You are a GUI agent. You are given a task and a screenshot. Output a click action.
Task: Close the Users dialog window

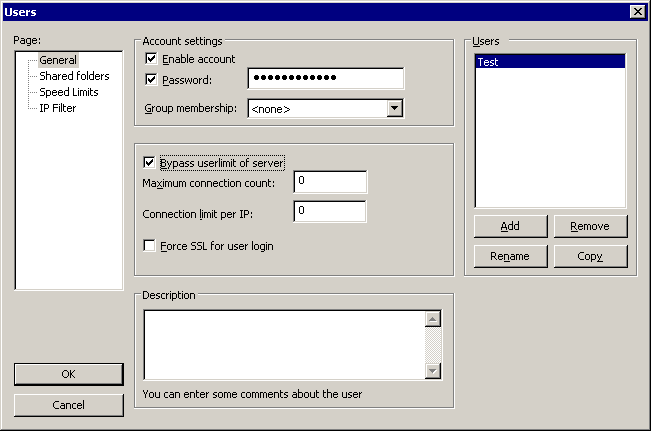point(637,11)
